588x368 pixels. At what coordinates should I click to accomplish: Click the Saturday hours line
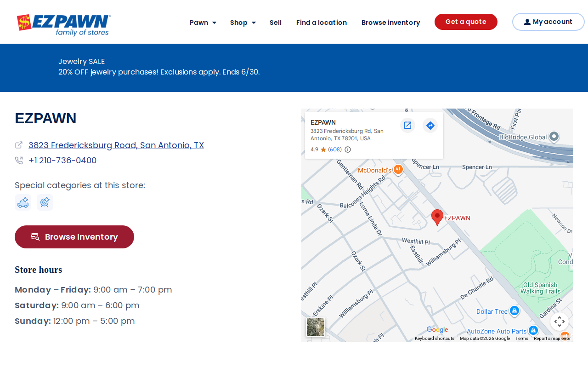[77, 305]
